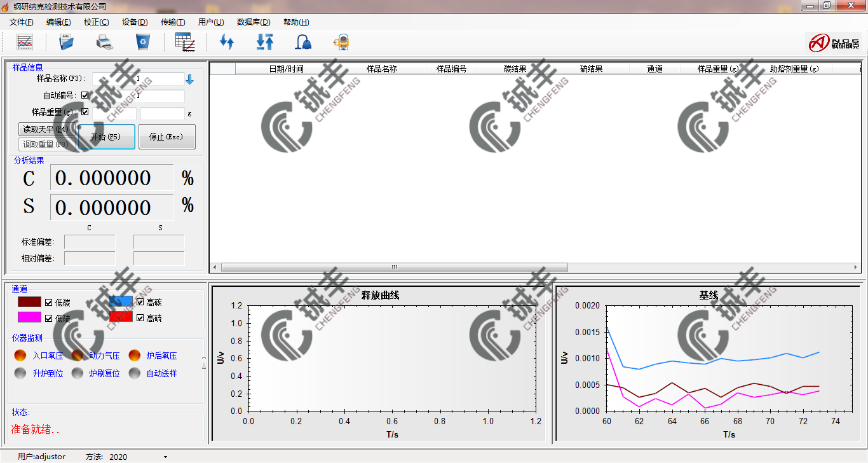Click the first 样品重量 input field

point(114,113)
